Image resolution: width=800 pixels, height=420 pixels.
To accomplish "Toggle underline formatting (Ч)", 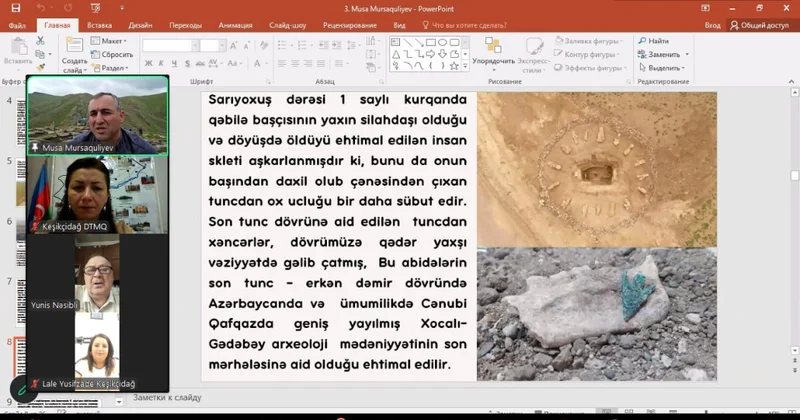I will (174, 64).
